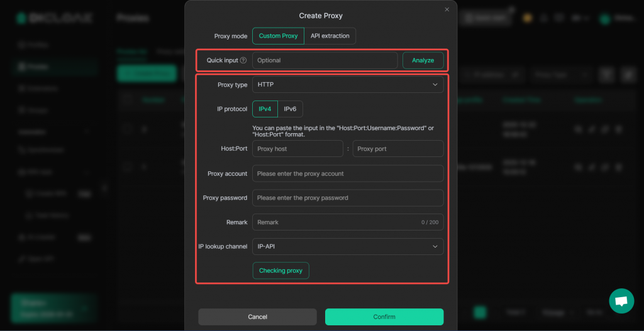Click the Checking proxy button
This screenshot has width=644, height=331.
[x=280, y=271]
